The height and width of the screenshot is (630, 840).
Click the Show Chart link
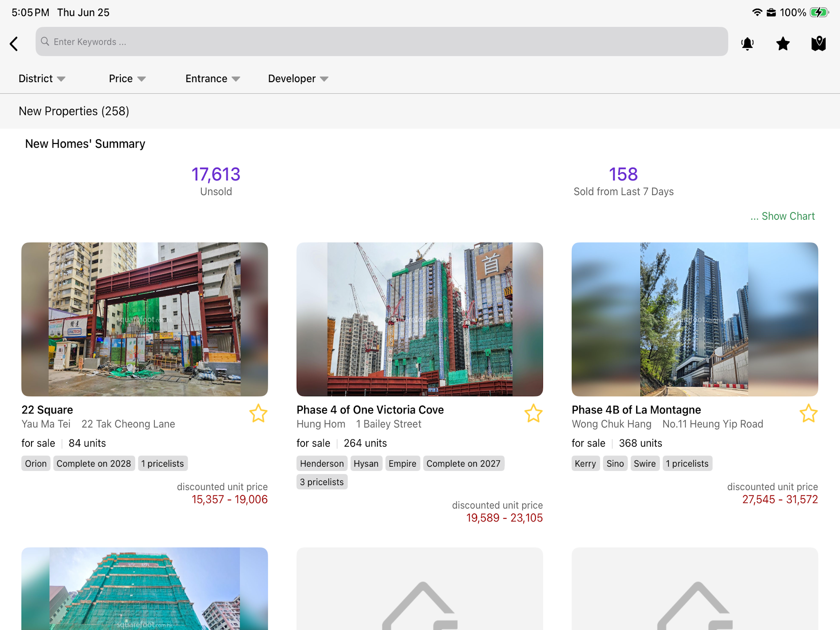click(x=783, y=216)
